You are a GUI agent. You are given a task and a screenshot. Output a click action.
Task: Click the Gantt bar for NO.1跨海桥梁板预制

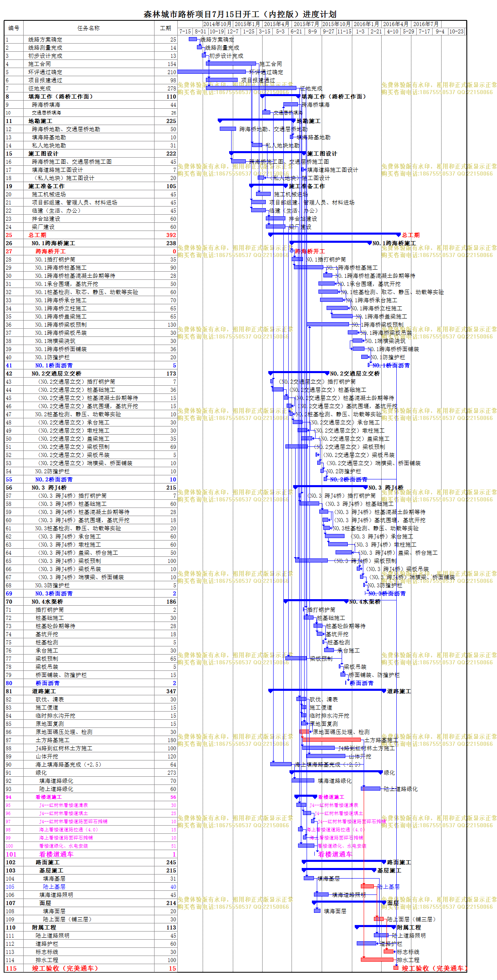(328, 324)
